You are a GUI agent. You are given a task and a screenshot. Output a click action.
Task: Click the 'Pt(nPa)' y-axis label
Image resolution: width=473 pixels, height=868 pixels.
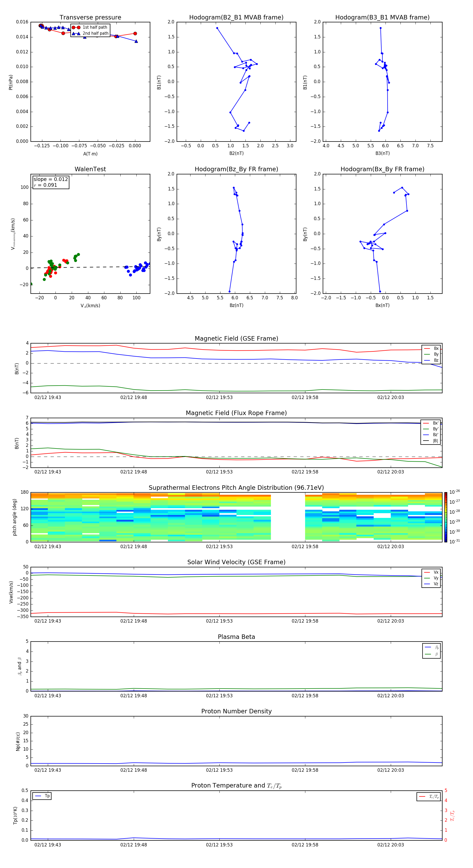(11, 82)
